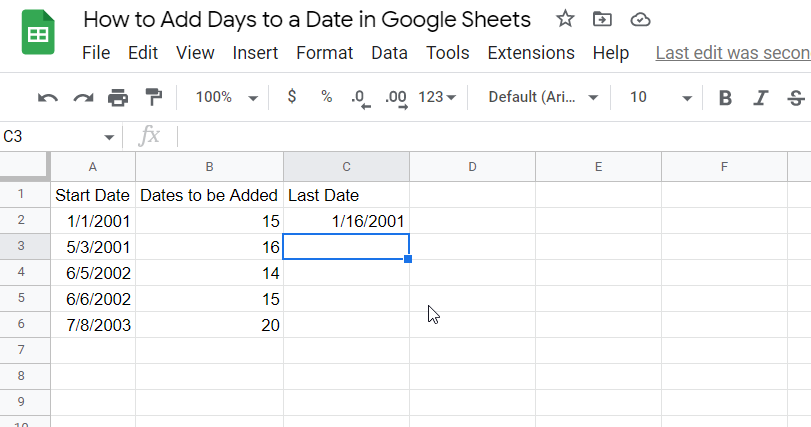Open the Edit menu
Image resolution: width=811 pixels, height=427 pixels.
coord(143,53)
